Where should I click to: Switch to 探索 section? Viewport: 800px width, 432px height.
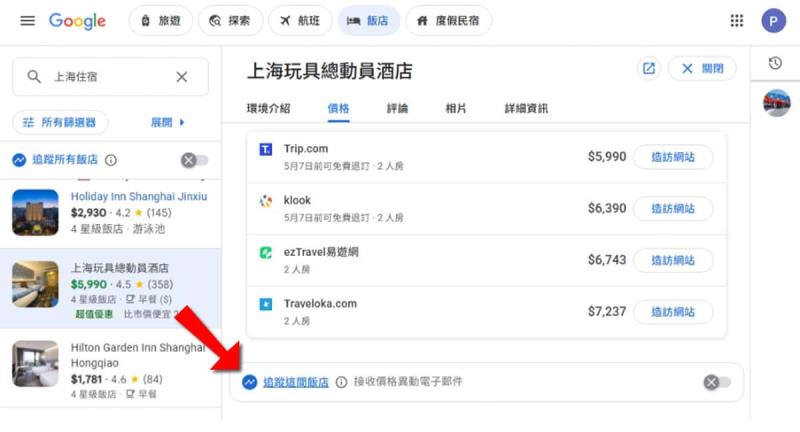[x=231, y=21]
